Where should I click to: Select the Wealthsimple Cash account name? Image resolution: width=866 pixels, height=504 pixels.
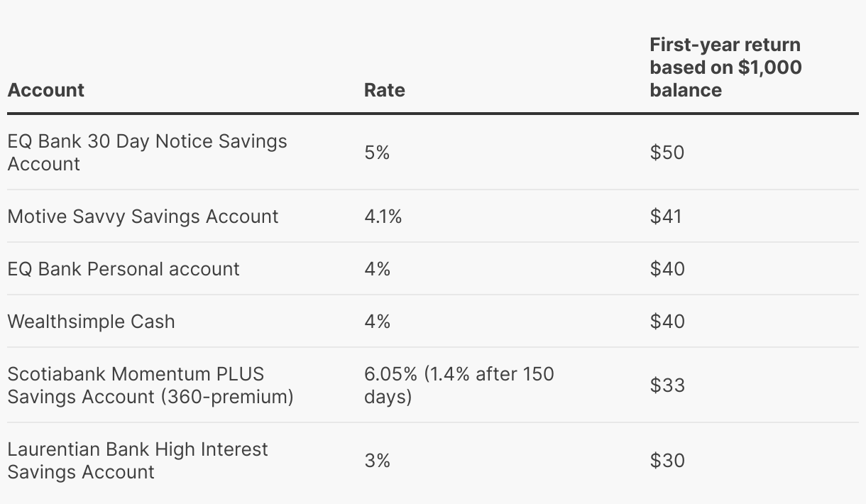click(91, 322)
